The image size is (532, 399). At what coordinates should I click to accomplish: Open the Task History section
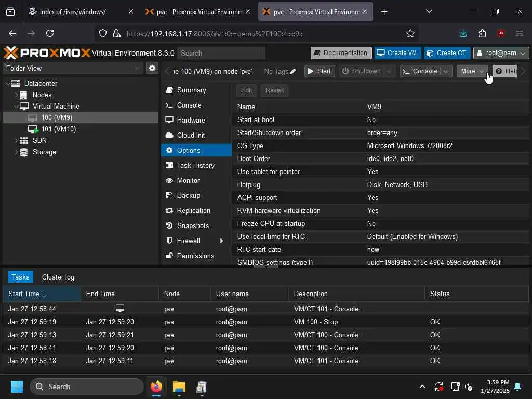[196, 165]
